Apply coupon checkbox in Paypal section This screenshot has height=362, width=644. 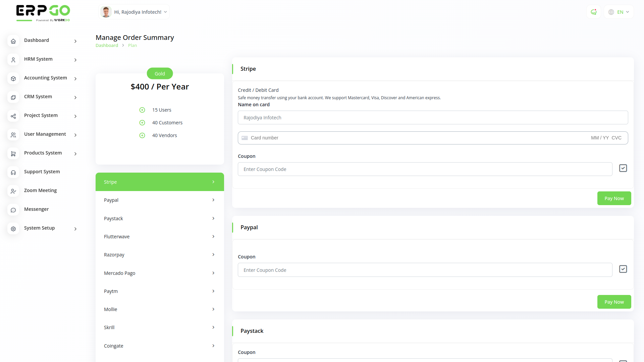[x=623, y=269]
